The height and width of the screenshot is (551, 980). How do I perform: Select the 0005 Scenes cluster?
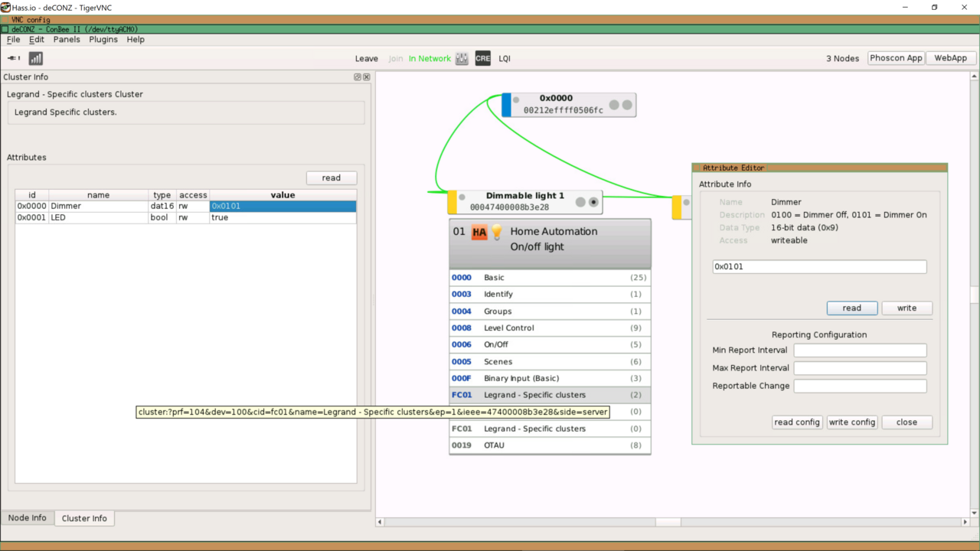550,362
